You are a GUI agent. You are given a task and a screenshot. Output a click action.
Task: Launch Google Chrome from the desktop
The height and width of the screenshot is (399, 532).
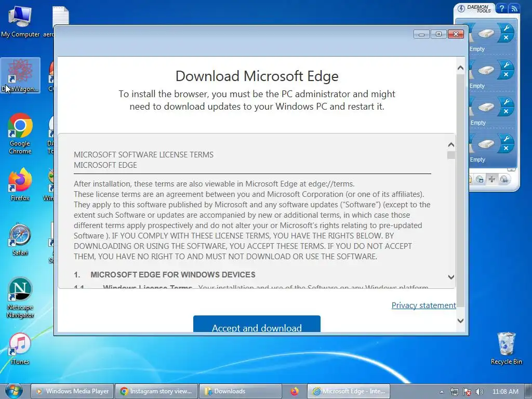20,134
